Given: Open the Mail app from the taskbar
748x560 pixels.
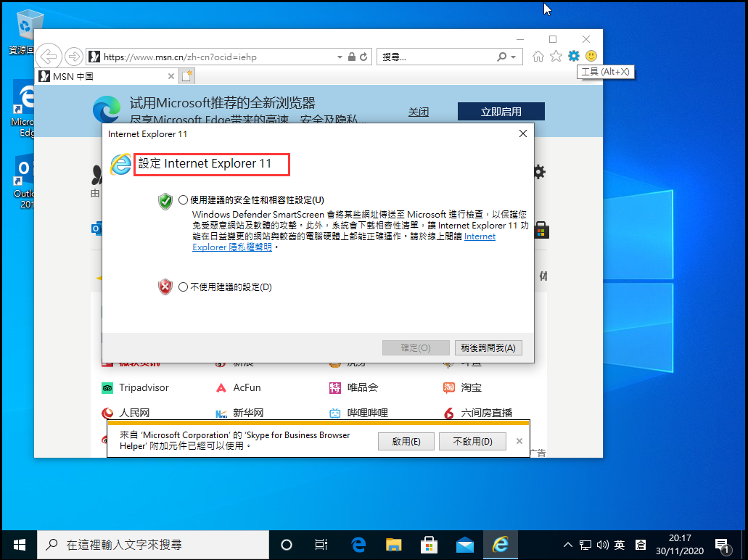Looking at the screenshot, I should (464, 545).
